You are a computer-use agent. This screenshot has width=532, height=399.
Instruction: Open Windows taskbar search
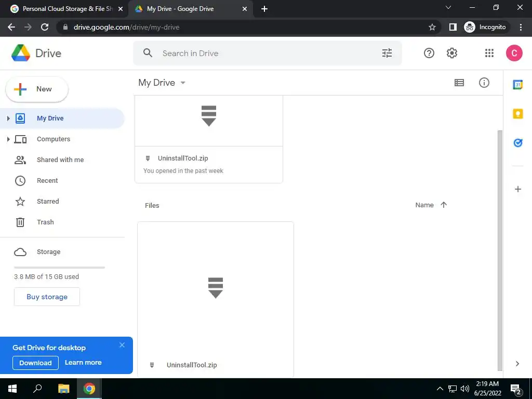[x=37, y=389]
